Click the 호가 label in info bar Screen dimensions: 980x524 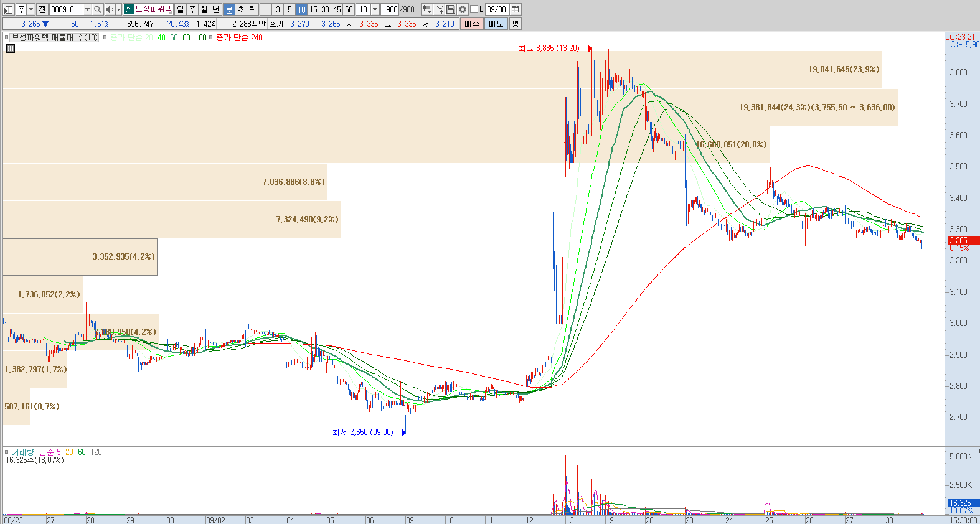(x=276, y=24)
